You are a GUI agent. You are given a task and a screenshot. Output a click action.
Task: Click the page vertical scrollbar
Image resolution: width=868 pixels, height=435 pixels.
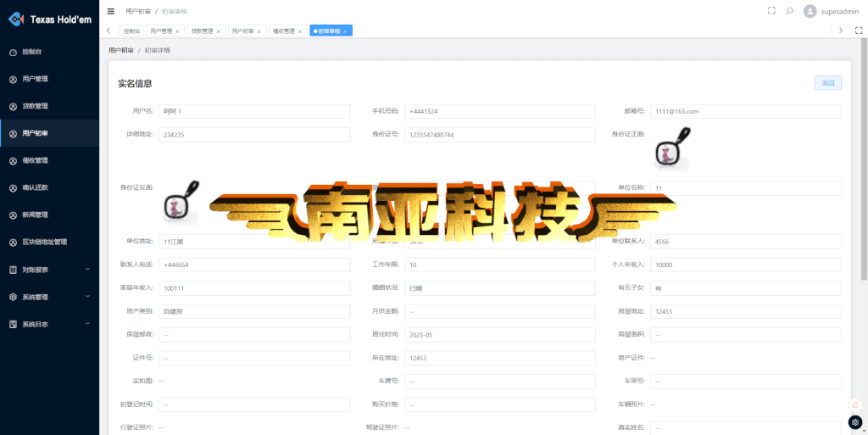click(x=865, y=160)
